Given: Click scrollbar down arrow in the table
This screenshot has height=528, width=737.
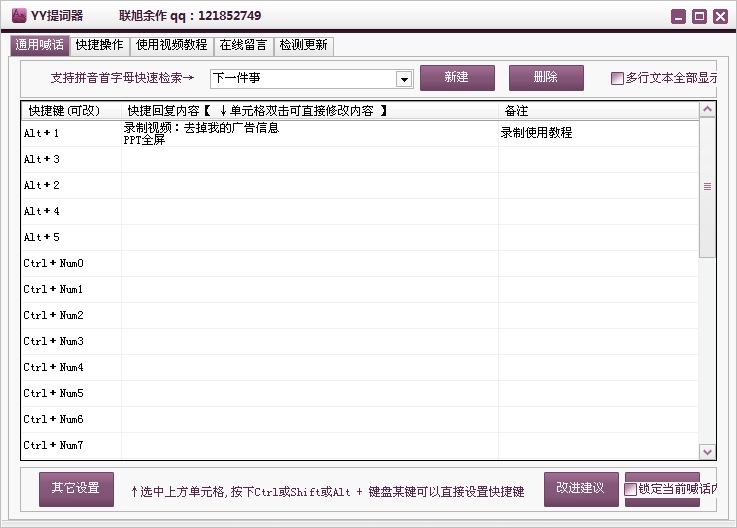Looking at the screenshot, I should (x=707, y=452).
